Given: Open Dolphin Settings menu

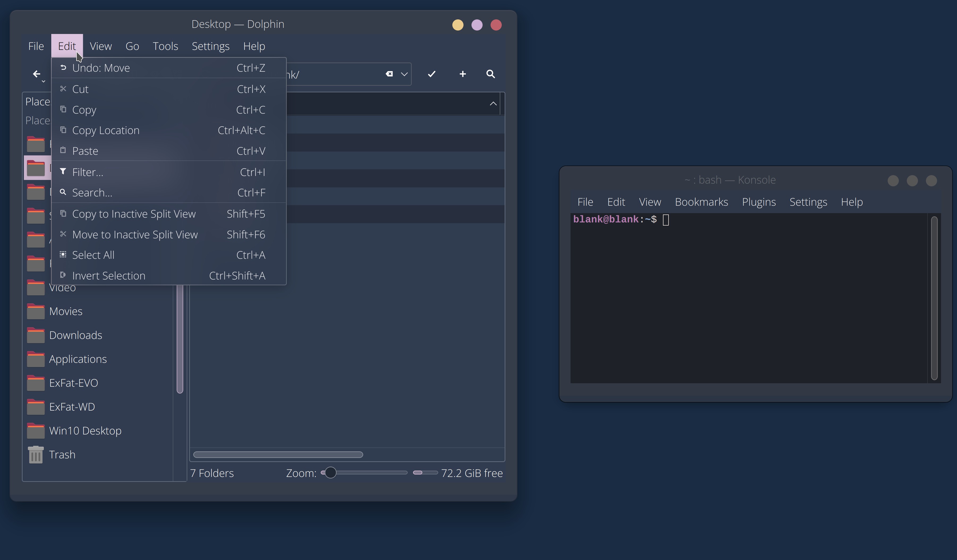Looking at the screenshot, I should (210, 46).
